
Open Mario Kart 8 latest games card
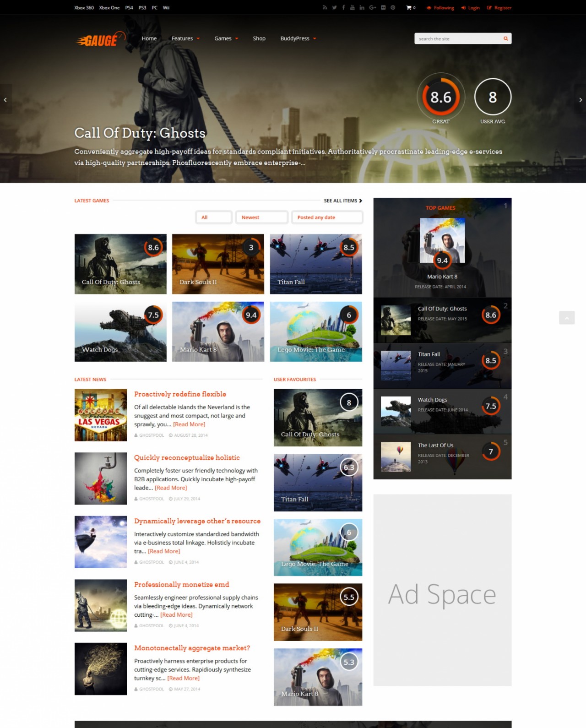(218, 331)
